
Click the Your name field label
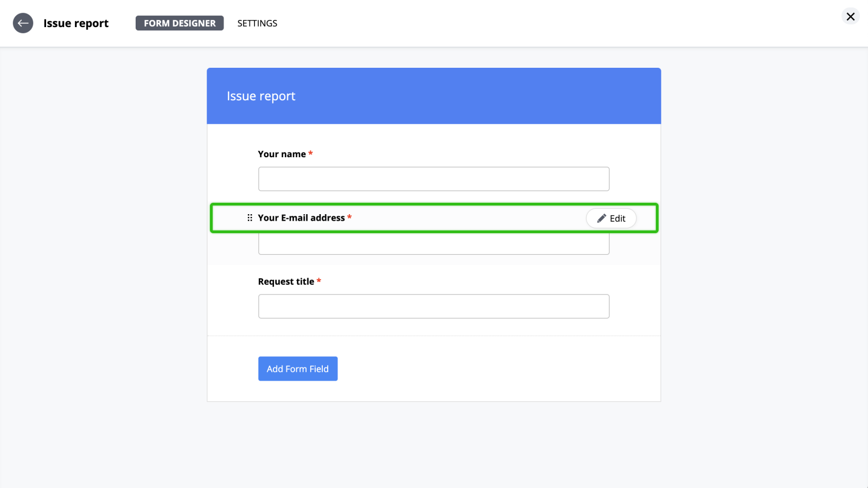click(x=282, y=154)
